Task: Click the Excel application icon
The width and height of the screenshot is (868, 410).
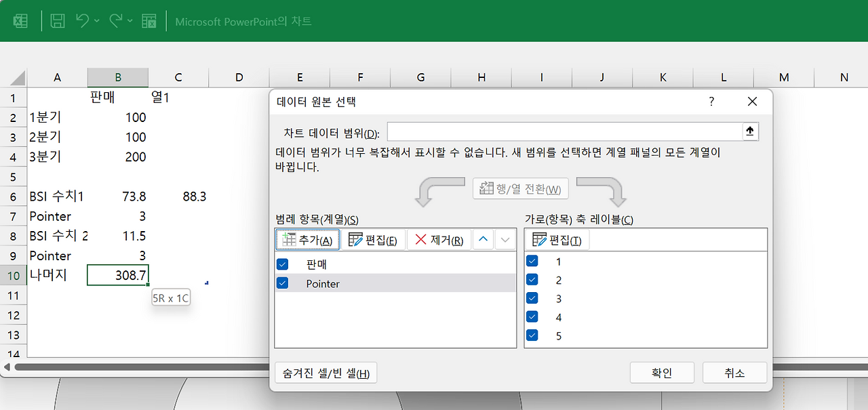Action: point(20,21)
